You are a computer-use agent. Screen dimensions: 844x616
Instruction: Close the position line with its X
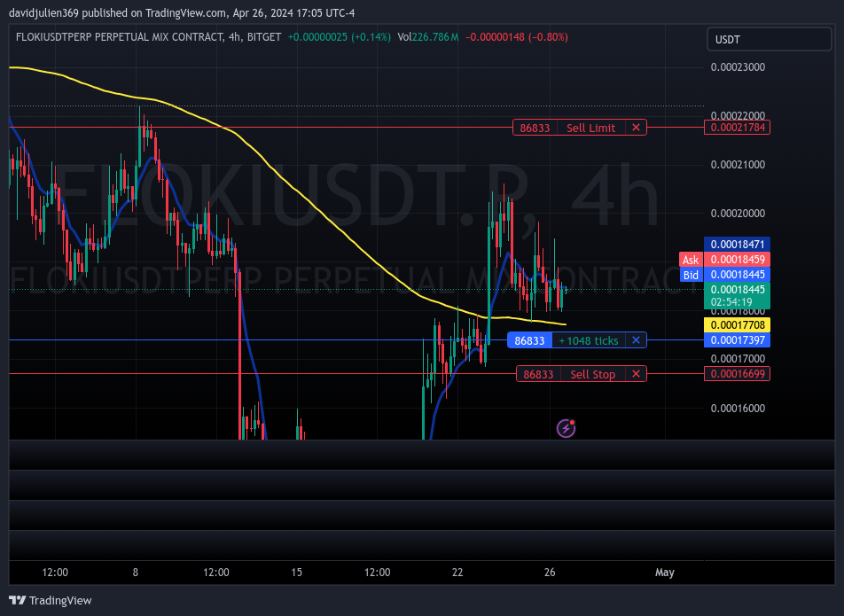click(636, 340)
